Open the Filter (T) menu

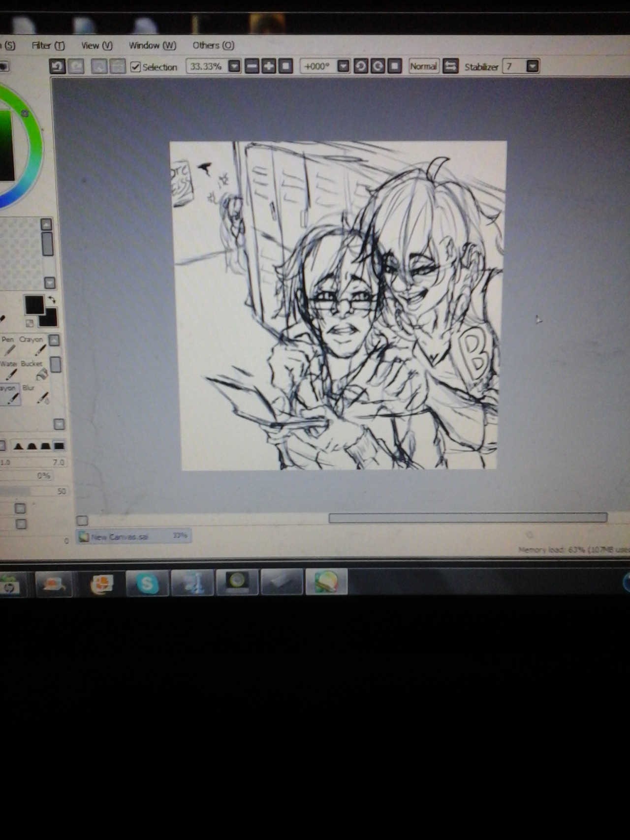pyautogui.click(x=48, y=45)
